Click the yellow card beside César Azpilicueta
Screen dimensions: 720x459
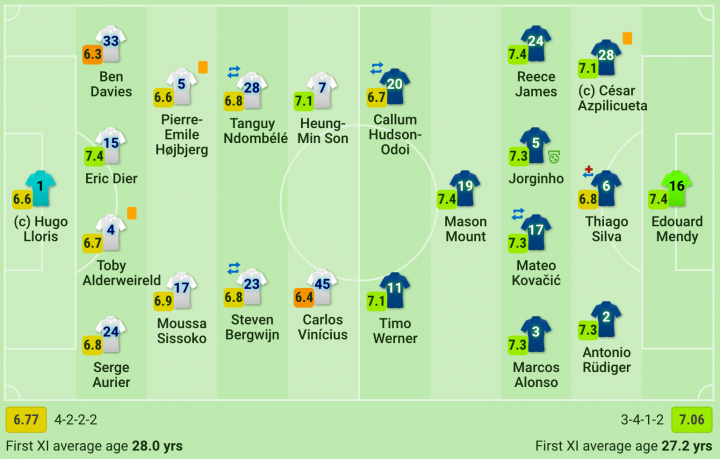click(627, 38)
